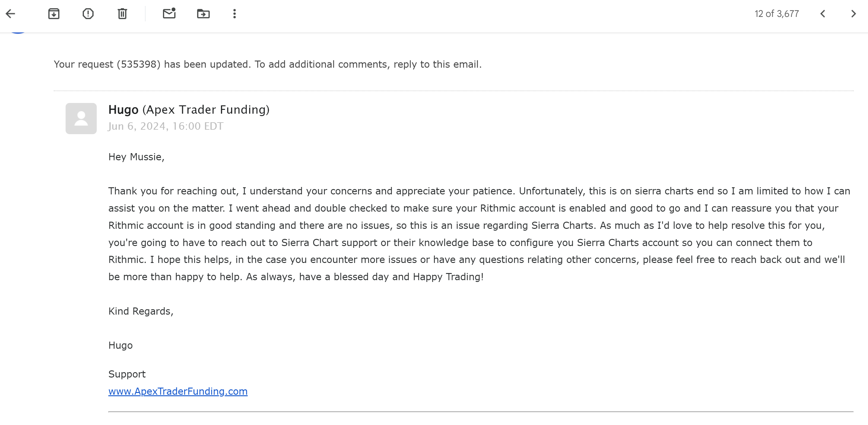Archive this email conversation
Image resolution: width=868 pixels, height=425 pixels.
54,14
